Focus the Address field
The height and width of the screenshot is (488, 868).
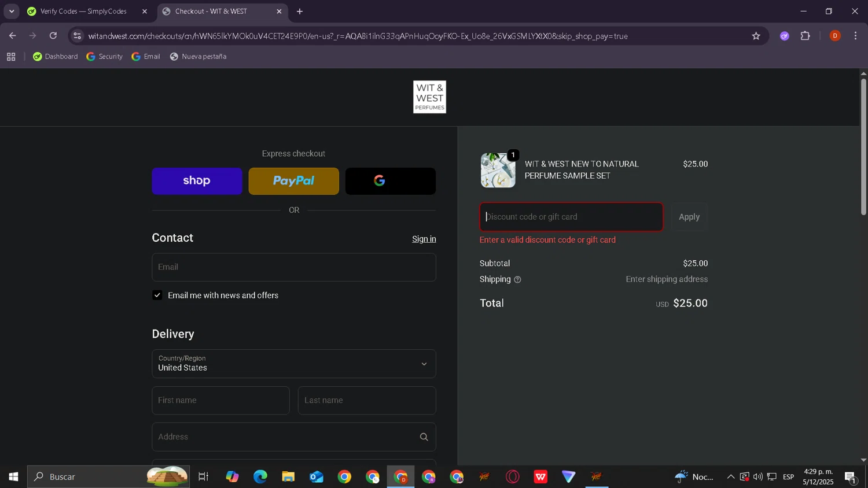tap(293, 437)
